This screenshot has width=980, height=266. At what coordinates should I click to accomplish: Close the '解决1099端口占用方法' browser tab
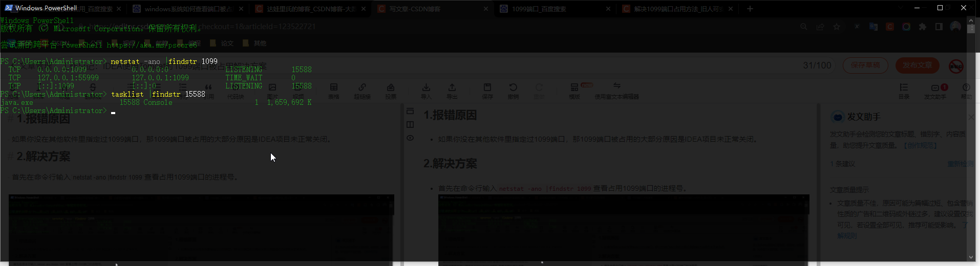pyautogui.click(x=731, y=9)
